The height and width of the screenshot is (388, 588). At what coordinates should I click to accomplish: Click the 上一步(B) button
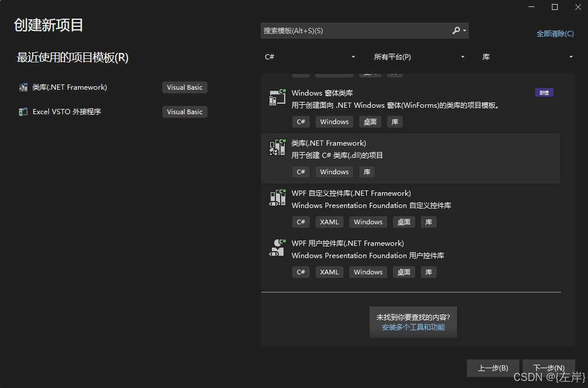(x=493, y=368)
